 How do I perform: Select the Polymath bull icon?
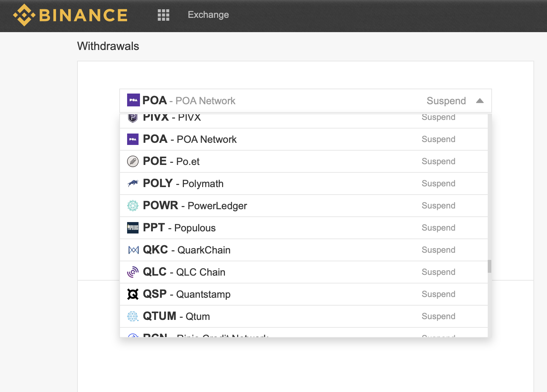132,183
